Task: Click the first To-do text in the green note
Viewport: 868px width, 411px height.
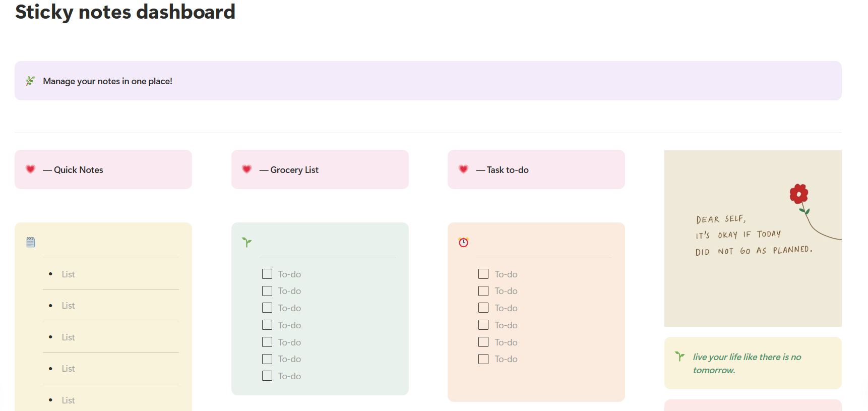Action: tap(289, 274)
